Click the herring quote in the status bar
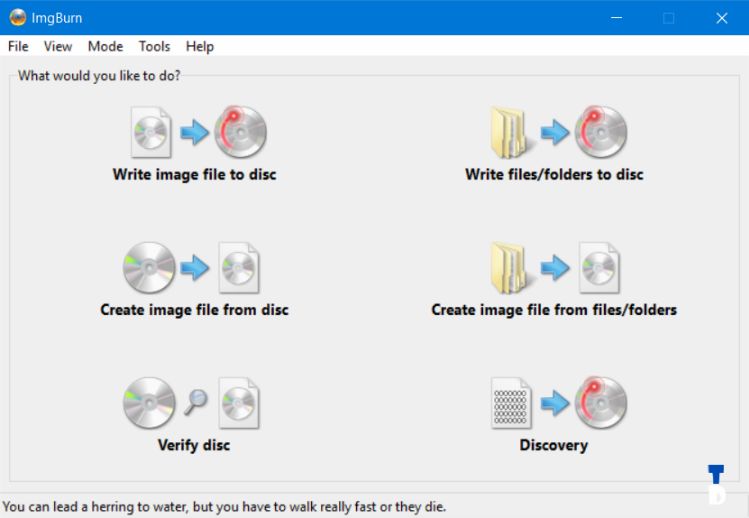749x518 pixels. tap(224, 507)
